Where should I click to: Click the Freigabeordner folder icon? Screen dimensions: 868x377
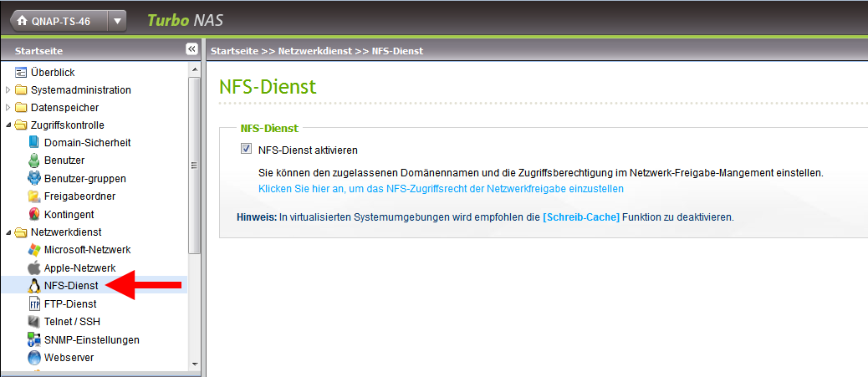click(x=34, y=196)
